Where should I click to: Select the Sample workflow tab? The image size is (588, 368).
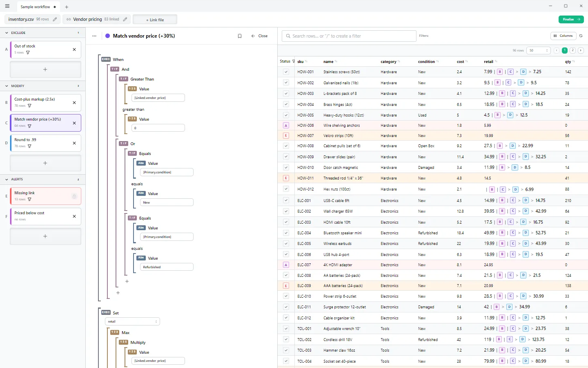pyautogui.click(x=38, y=7)
